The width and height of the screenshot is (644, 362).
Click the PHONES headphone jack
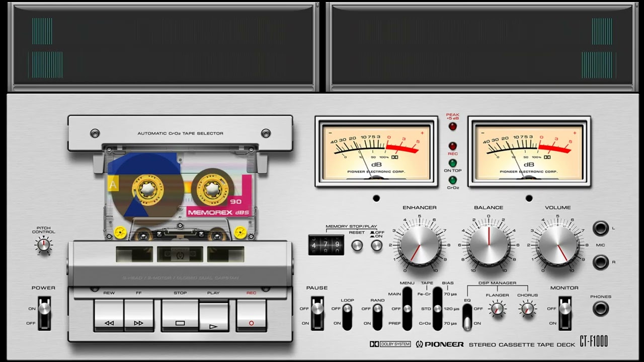(600, 308)
